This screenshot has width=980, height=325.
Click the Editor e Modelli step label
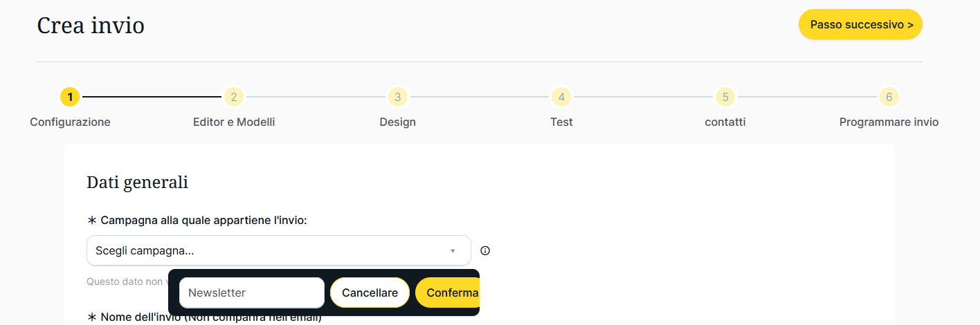234,122
